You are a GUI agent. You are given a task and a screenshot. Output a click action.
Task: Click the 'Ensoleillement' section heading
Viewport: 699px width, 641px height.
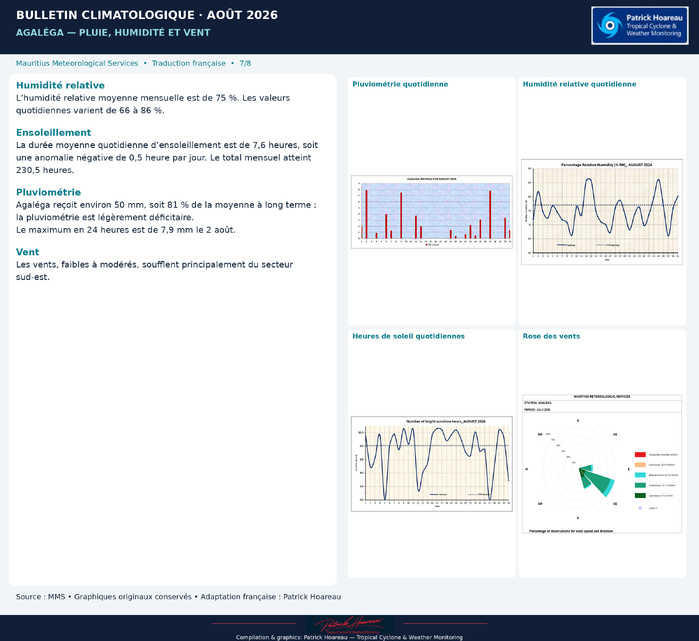[53, 133]
